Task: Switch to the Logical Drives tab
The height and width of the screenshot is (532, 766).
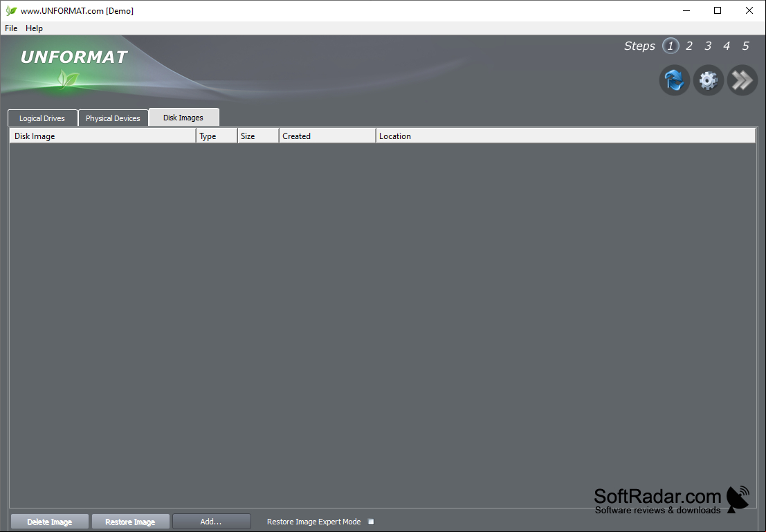Action: point(42,118)
